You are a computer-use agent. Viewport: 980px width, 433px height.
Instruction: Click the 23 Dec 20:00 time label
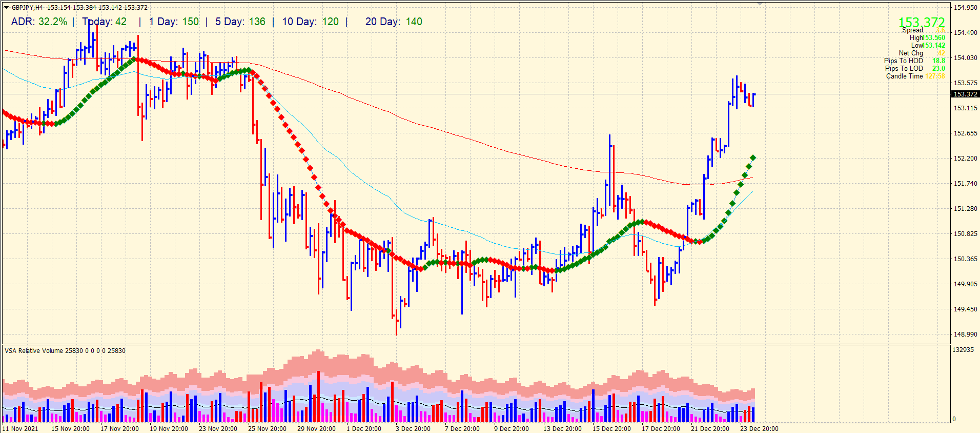coord(759,429)
